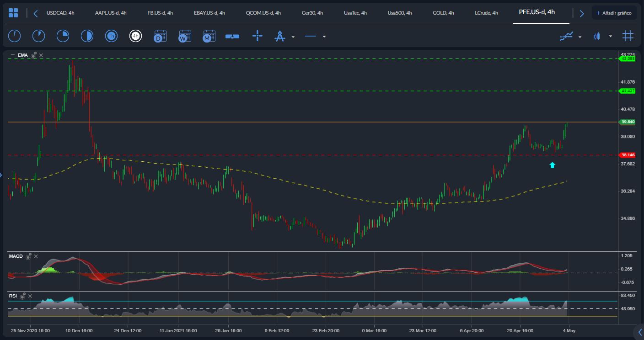This screenshot has height=340, width=644.
Task: Click the Añadir gráfico button
Action: click(614, 13)
